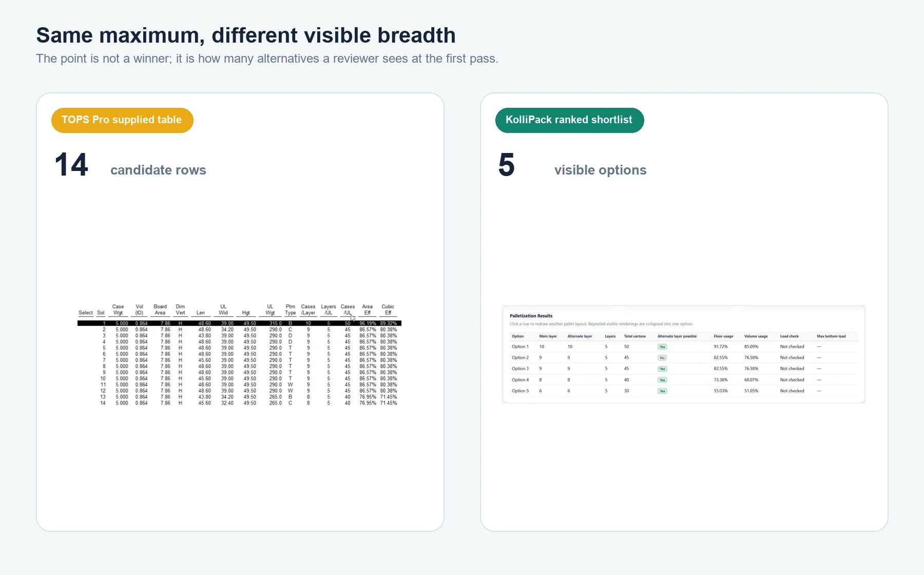Click the Yes badge in Option 1 row
Image resolution: width=924 pixels, height=575 pixels.
(662, 347)
